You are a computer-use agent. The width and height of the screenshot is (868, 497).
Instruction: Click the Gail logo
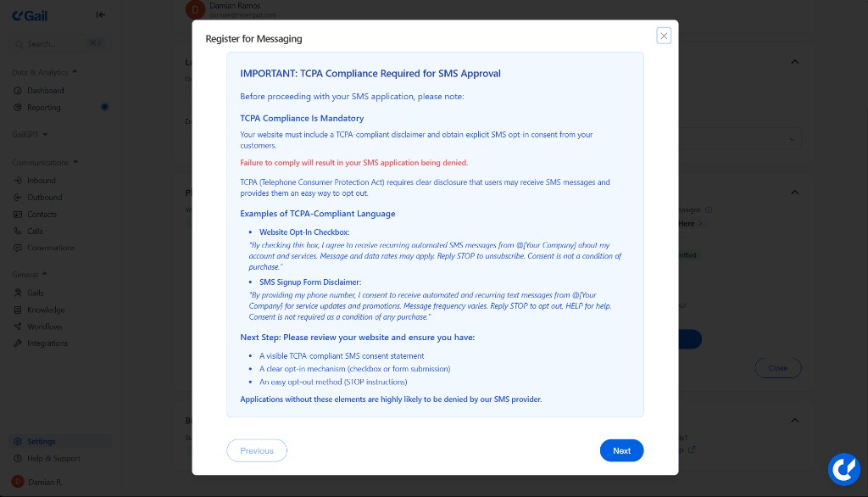click(x=30, y=14)
